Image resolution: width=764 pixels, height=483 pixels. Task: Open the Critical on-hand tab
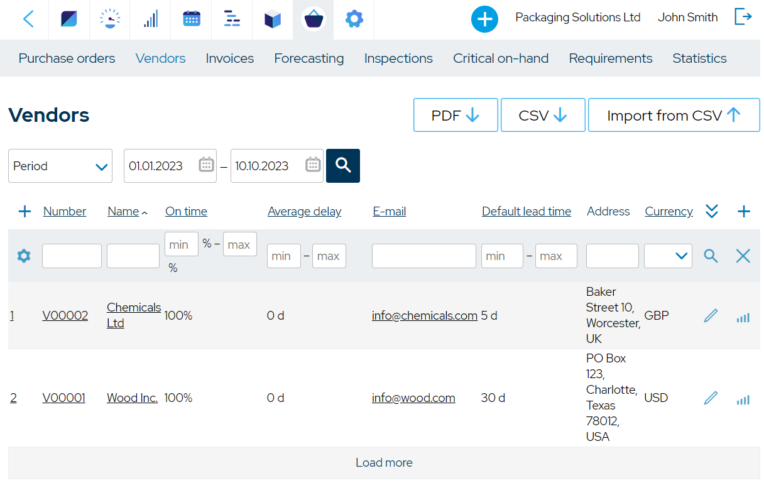500,58
